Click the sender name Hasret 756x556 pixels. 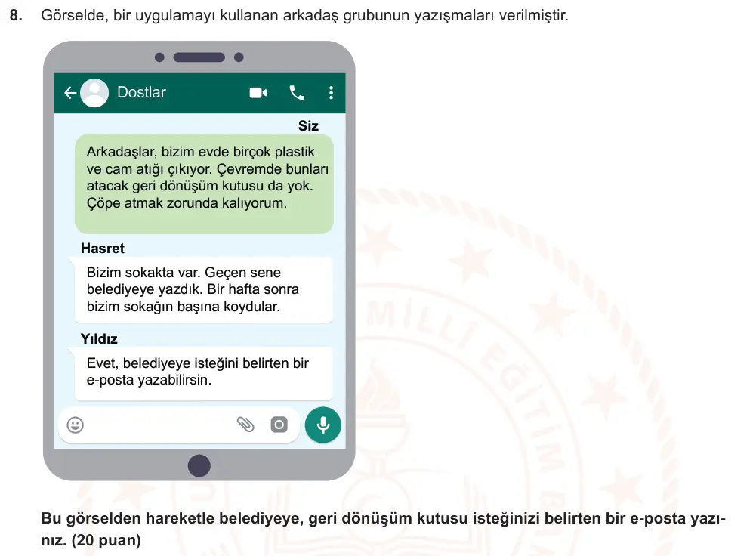pos(102,249)
